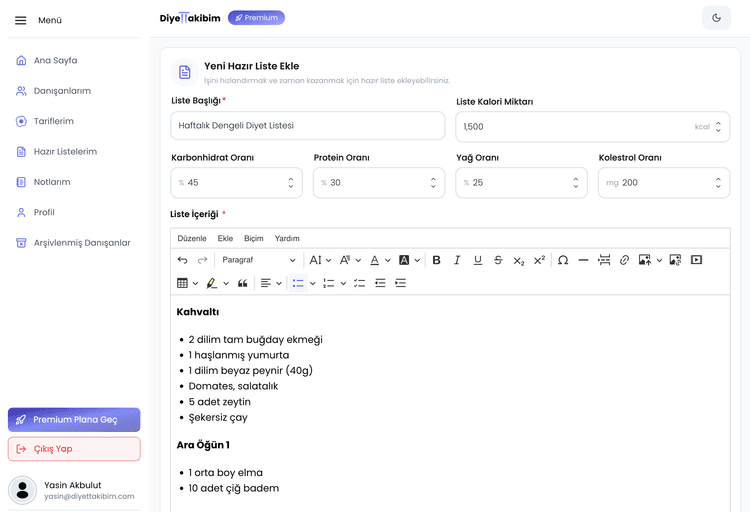Insert a special character (omega icon)

(x=563, y=260)
